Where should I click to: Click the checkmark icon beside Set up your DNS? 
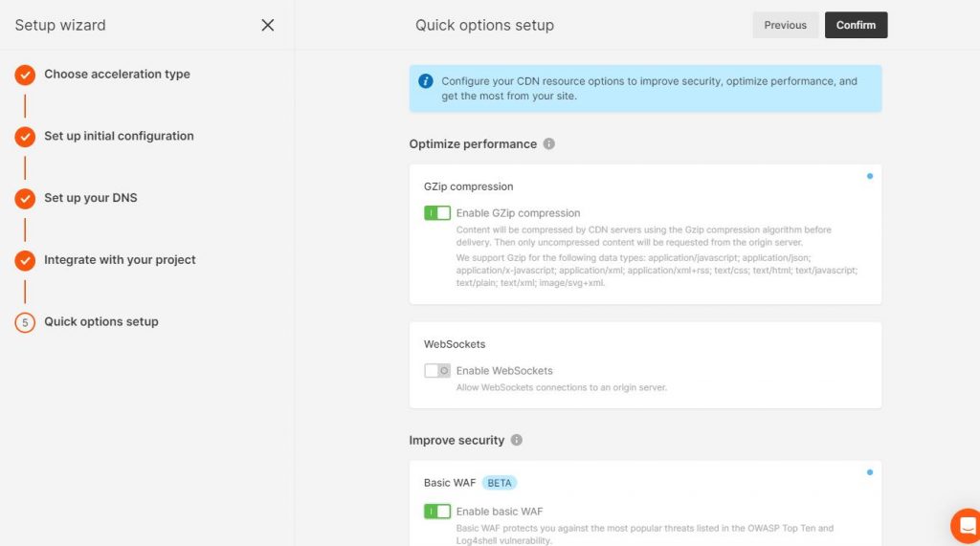[25, 199]
